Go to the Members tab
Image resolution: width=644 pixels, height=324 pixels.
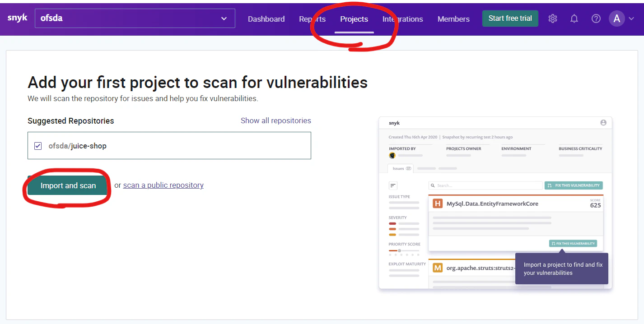(x=453, y=19)
